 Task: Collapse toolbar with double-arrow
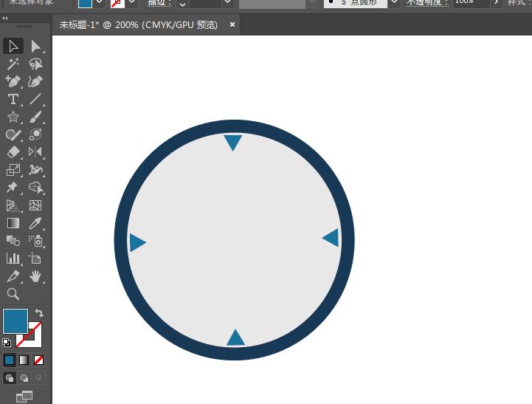coord(5,18)
